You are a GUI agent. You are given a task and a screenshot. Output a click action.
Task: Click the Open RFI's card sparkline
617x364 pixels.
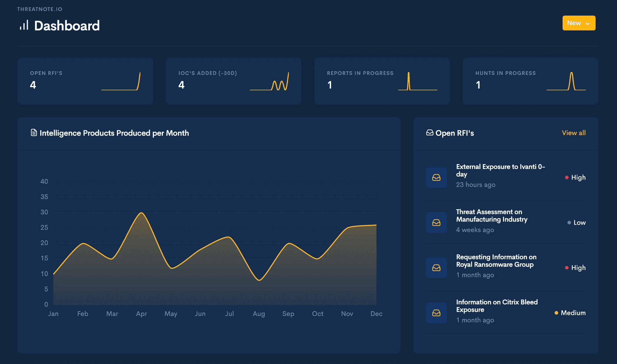[121, 81]
